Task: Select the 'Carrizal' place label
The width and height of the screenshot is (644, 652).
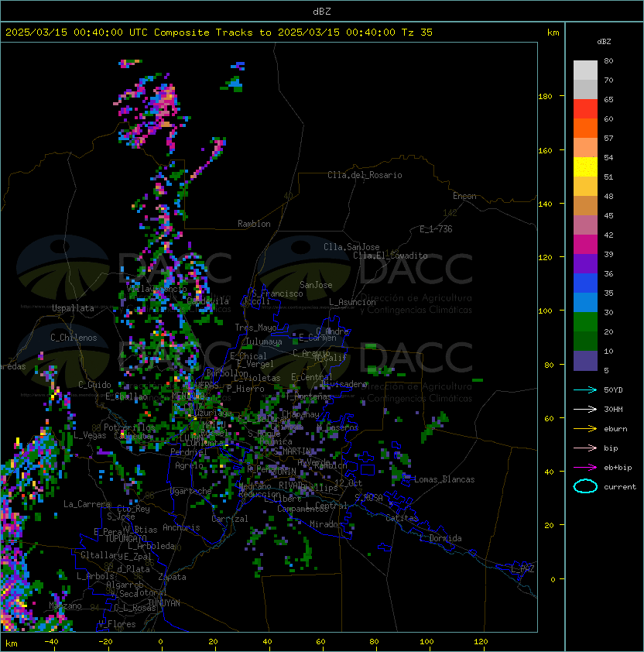Action: point(230,519)
